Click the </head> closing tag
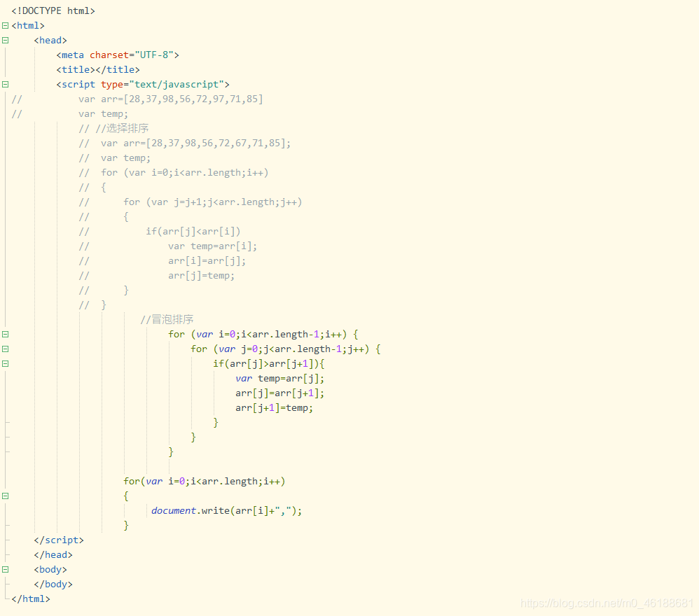 53,554
